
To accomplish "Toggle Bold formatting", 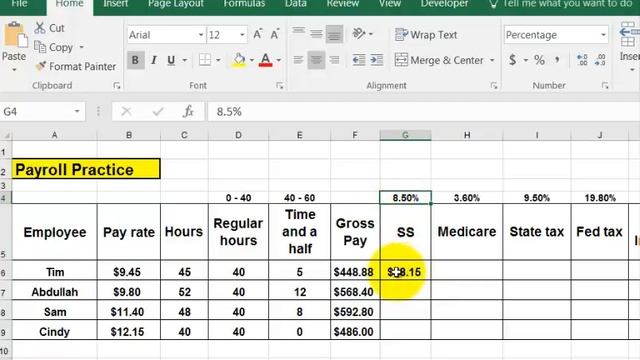I will (135, 60).
